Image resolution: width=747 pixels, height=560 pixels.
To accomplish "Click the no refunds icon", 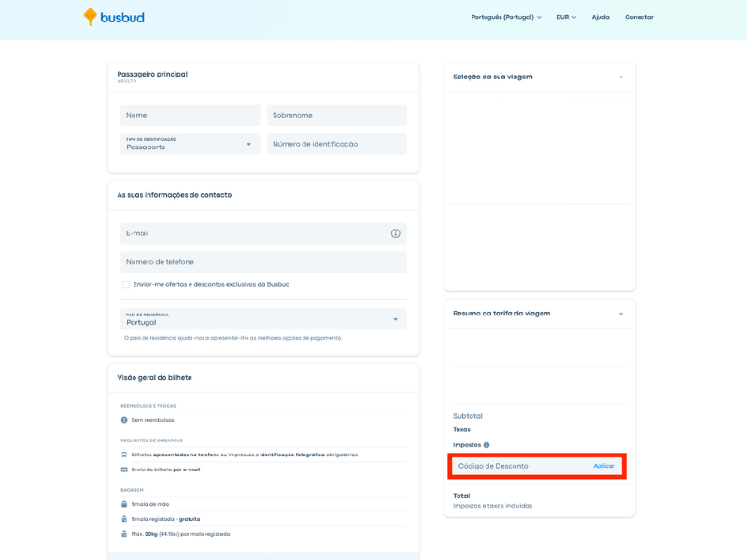I will click(x=124, y=420).
